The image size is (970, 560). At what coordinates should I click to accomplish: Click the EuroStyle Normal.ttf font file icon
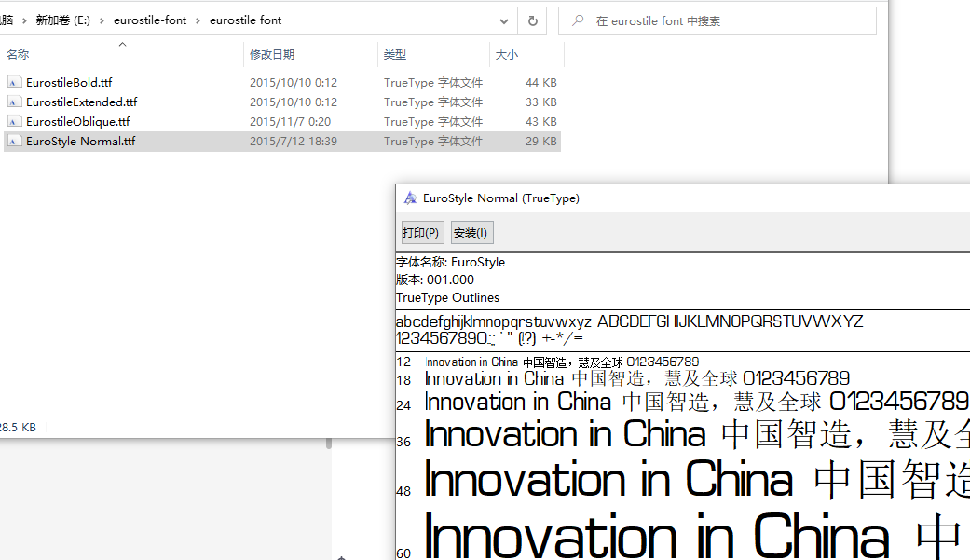click(14, 142)
